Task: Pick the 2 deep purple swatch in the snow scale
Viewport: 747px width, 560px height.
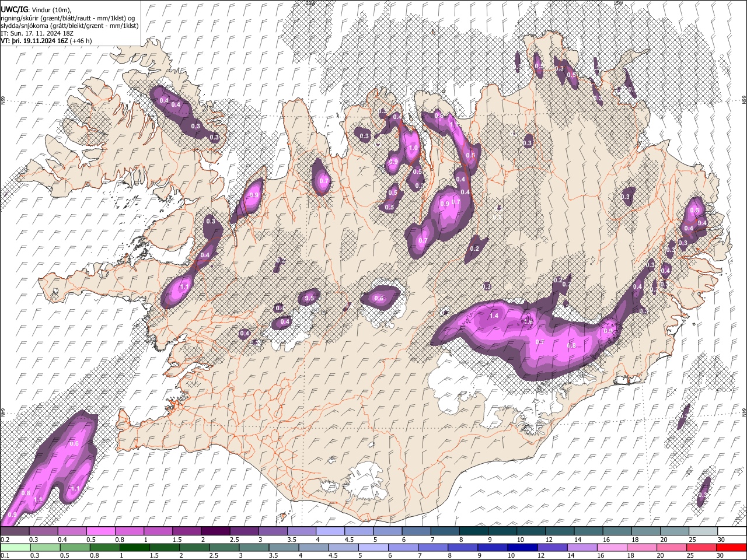Action: tap(215, 531)
